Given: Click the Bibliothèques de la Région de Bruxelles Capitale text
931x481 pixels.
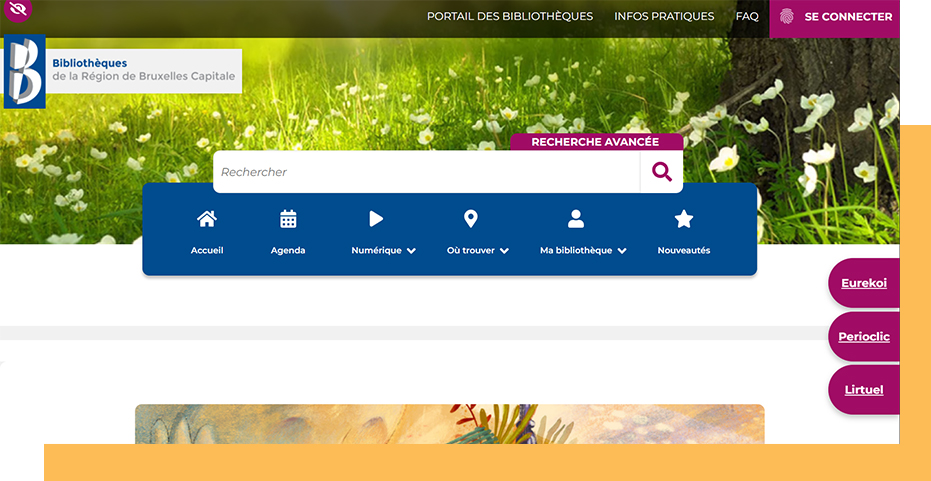Looking at the screenshot, I should 144,70.
